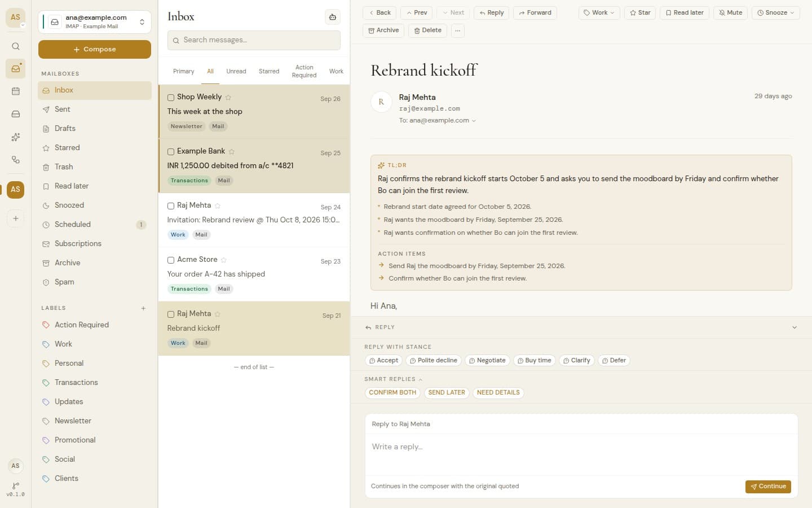Star the Example Bank message
This screenshot has height=508, width=812.
click(x=232, y=151)
